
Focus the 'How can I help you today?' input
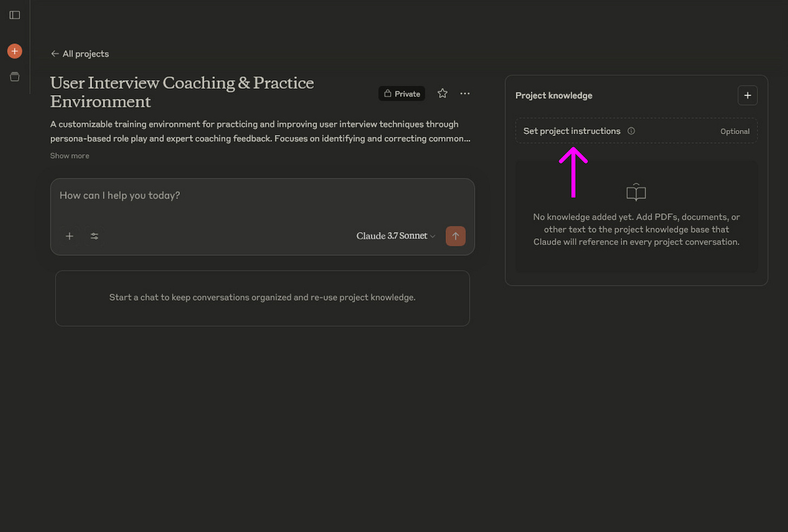click(x=262, y=196)
